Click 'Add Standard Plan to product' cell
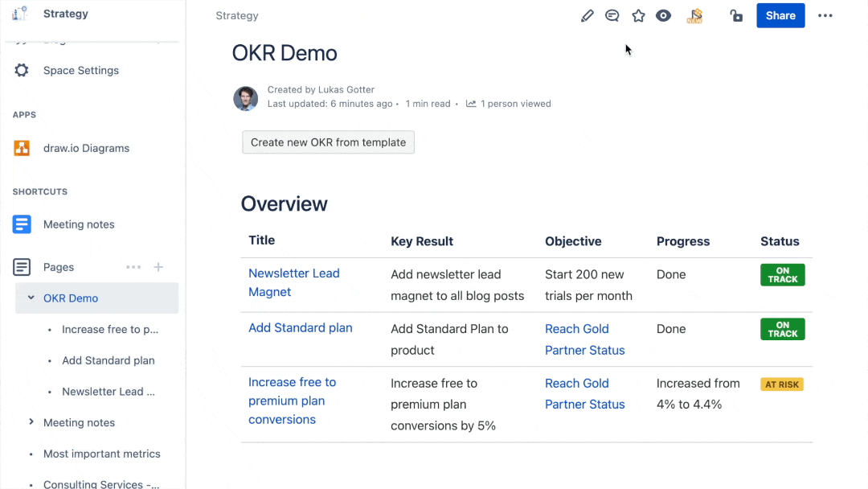This screenshot has width=868, height=489. [x=449, y=339]
